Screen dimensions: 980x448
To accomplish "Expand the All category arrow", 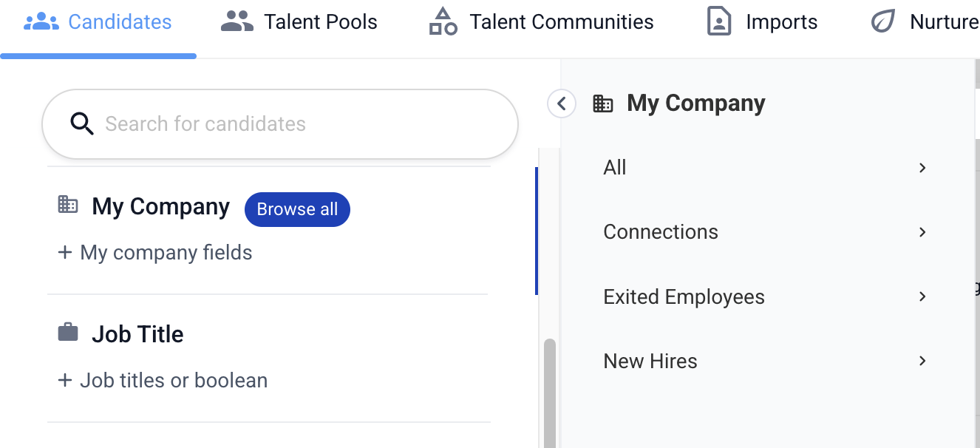I will click(922, 168).
